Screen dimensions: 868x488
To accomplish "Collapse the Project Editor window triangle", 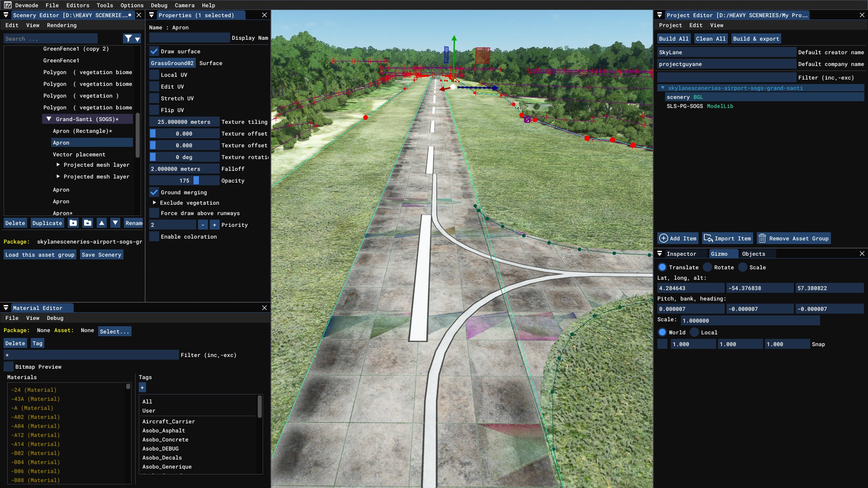I will [x=660, y=15].
